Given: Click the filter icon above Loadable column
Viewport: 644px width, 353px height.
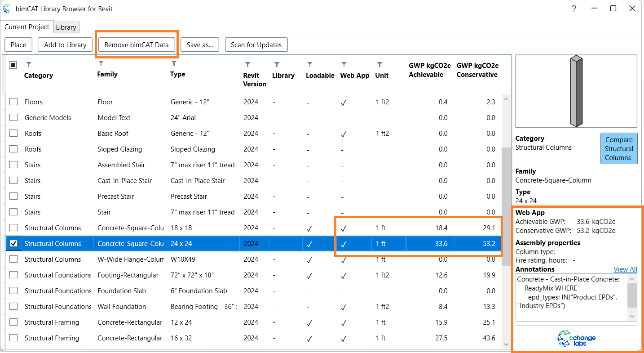Looking at the screenshot, I should (x=310, y=65).
